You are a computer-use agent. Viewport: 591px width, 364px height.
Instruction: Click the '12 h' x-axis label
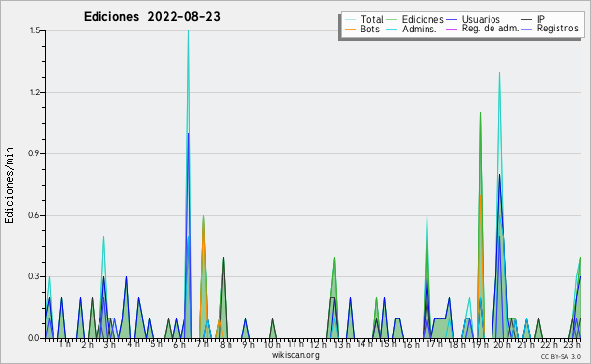pos(318,345)
